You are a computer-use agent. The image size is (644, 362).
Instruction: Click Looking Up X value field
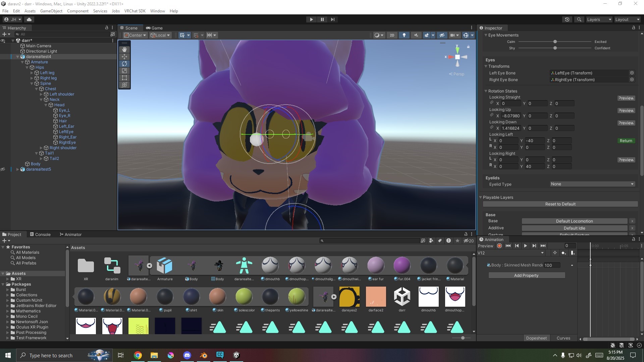pos(511,116)
